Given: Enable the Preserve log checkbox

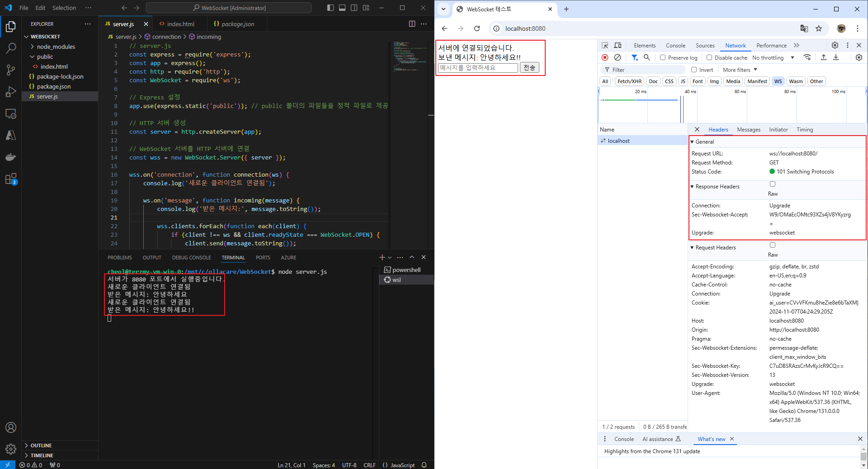Looking at the screenshot, I should coord(663,57).
